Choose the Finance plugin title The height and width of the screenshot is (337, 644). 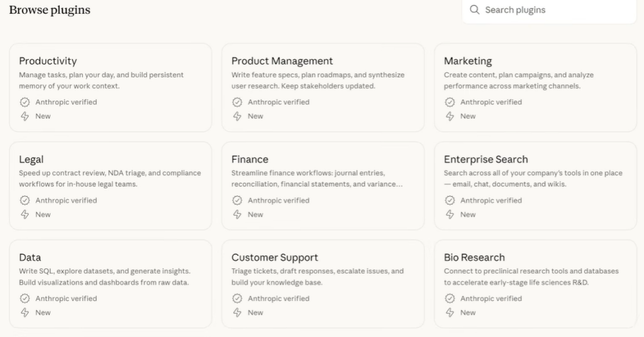(250, 160)
